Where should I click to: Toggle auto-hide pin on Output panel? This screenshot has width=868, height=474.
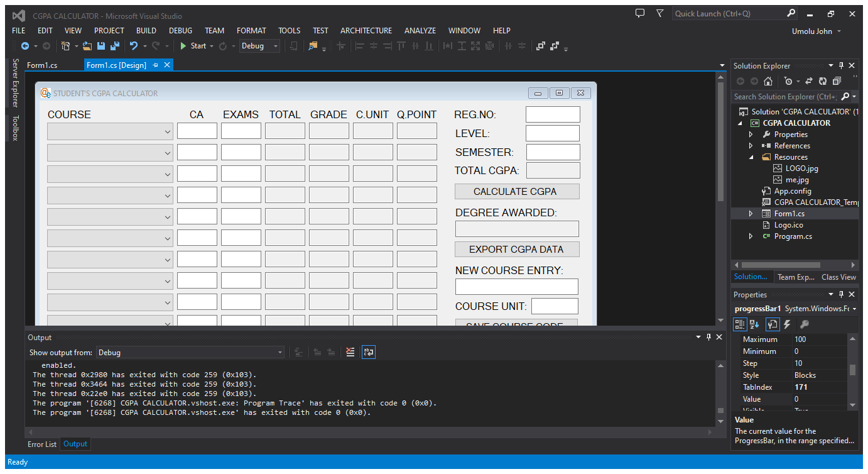pyautogui.click(x=708, y=338)
